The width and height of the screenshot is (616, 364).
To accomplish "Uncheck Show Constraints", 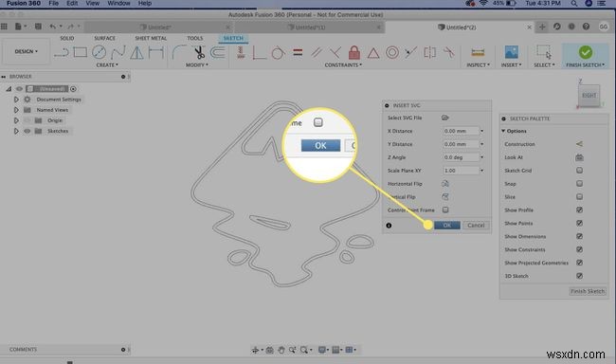I will coord(579,249).
